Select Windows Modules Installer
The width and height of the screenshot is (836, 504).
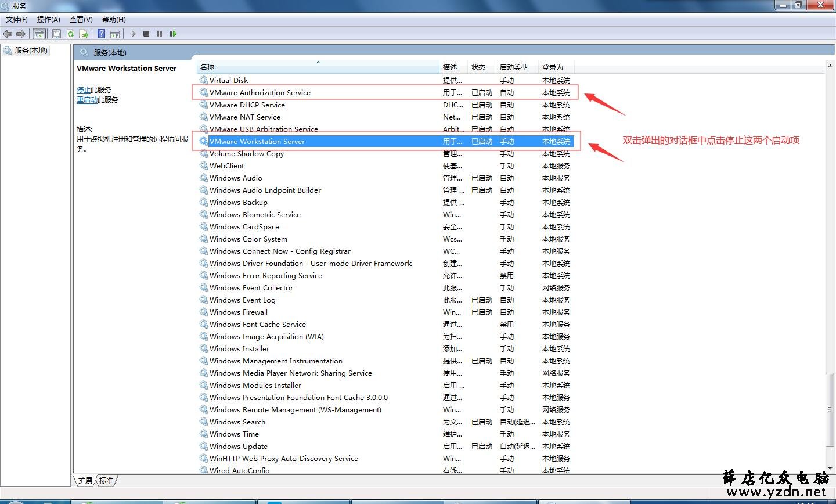(255, 385)
